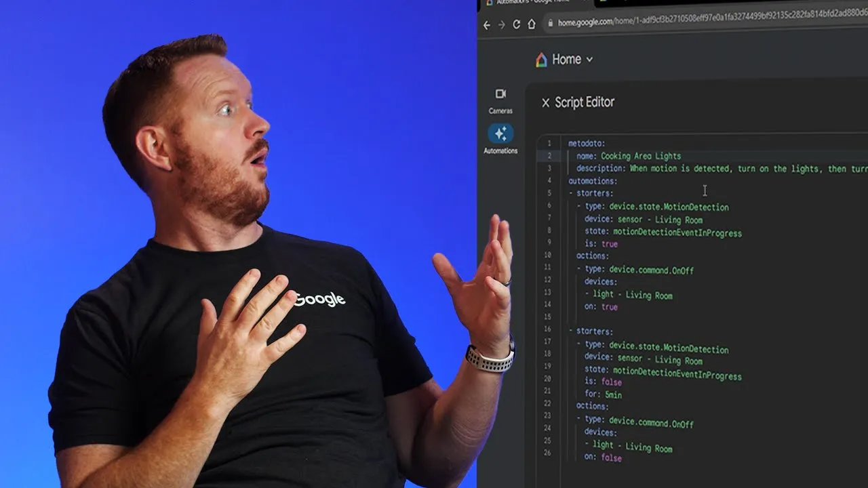The image size is (868, 488).
Task: Click the 'Cooking Area Lights' name value
Action: (641, 156)
